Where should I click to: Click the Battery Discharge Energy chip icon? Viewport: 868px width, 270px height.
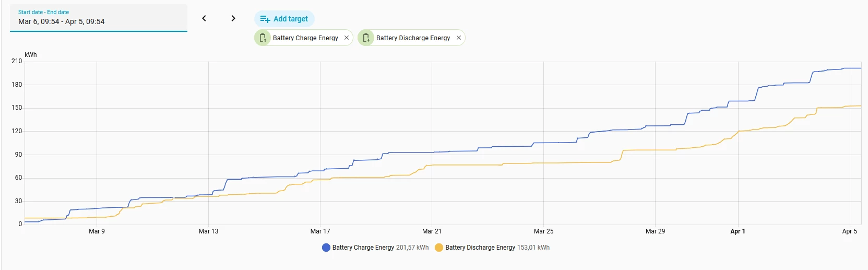(366, 38)
